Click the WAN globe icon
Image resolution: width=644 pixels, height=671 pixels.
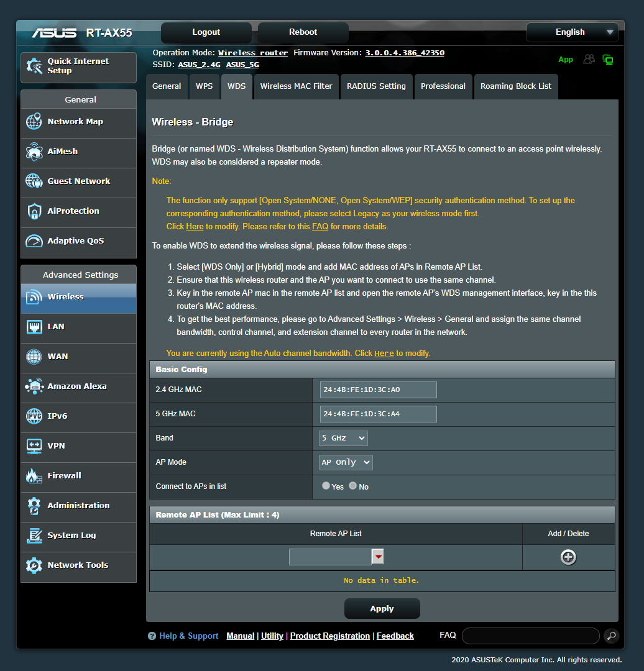pyautogui.click(x=34, y=357)
